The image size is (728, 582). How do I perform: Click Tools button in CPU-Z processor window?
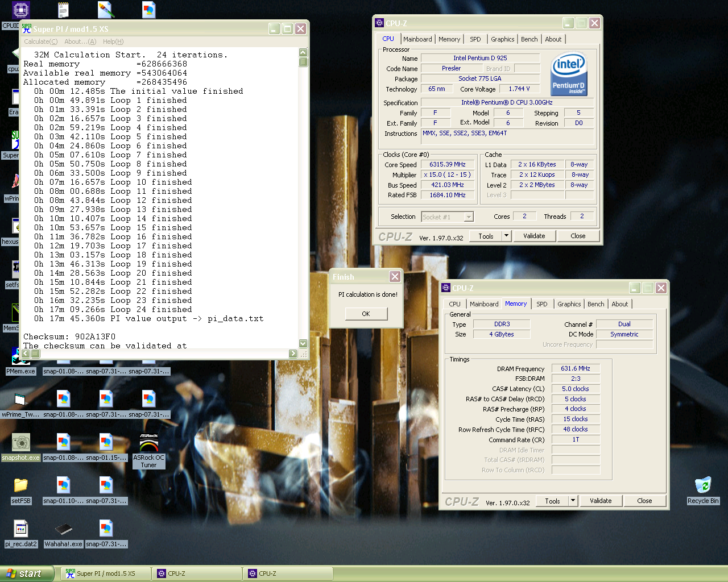[486, 236]
